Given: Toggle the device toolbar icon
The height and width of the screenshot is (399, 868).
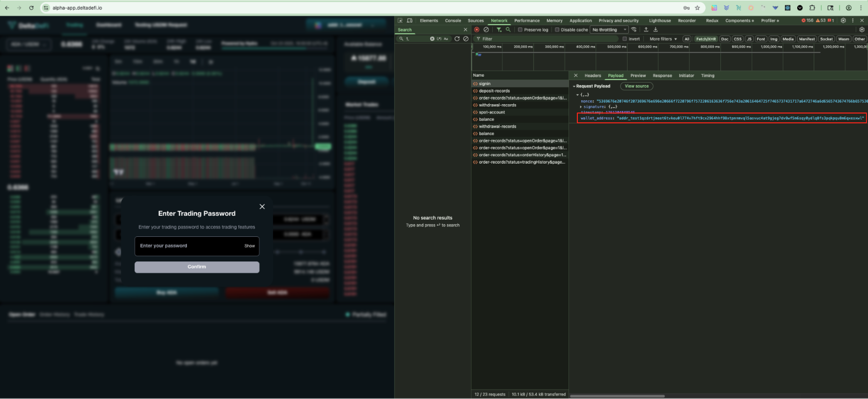Looking at the screenshot, I should (410, 21).
